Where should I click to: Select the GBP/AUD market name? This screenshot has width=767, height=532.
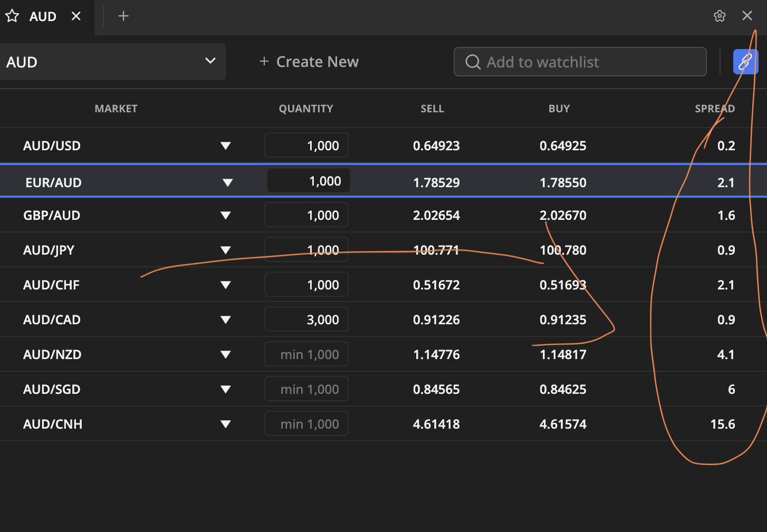[x=52, y=215]
